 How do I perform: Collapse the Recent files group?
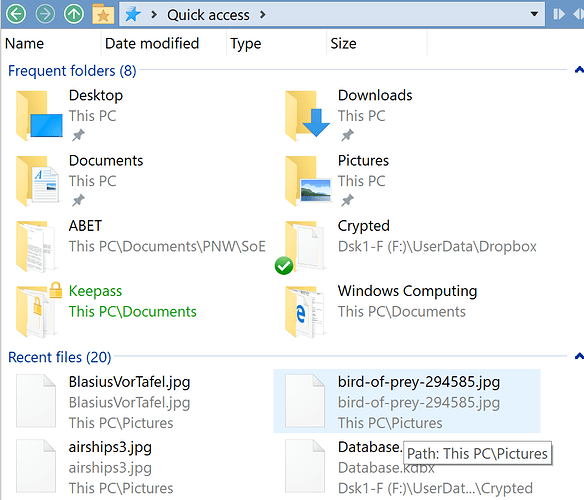coord(579,356)
